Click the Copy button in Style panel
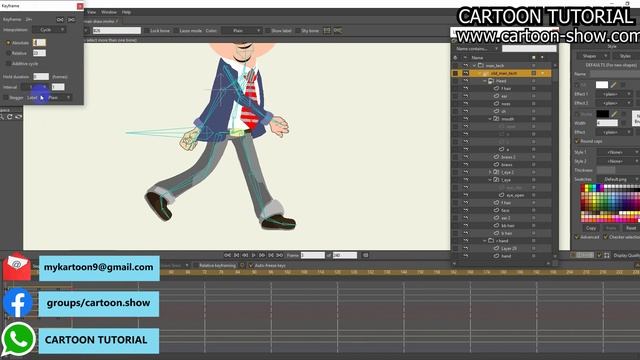 591,228
